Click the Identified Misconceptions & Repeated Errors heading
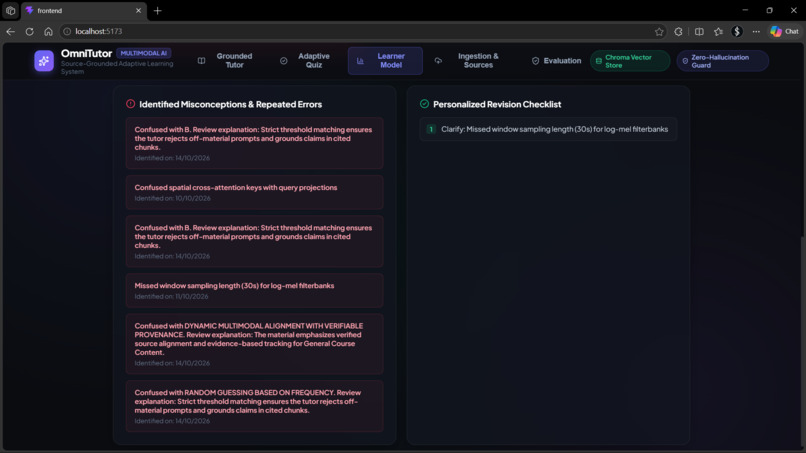806x453 pixels. click(x=230, y=104)
